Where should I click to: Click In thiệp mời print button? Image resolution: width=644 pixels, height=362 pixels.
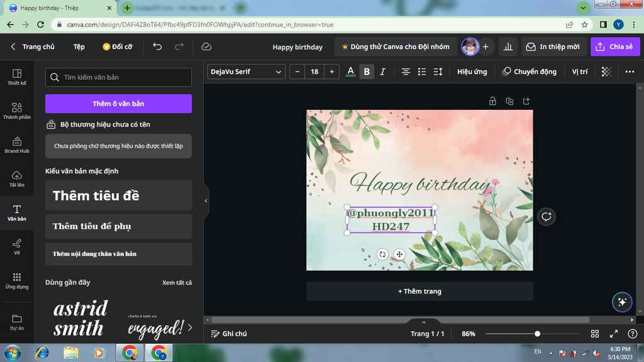point(553,47)
